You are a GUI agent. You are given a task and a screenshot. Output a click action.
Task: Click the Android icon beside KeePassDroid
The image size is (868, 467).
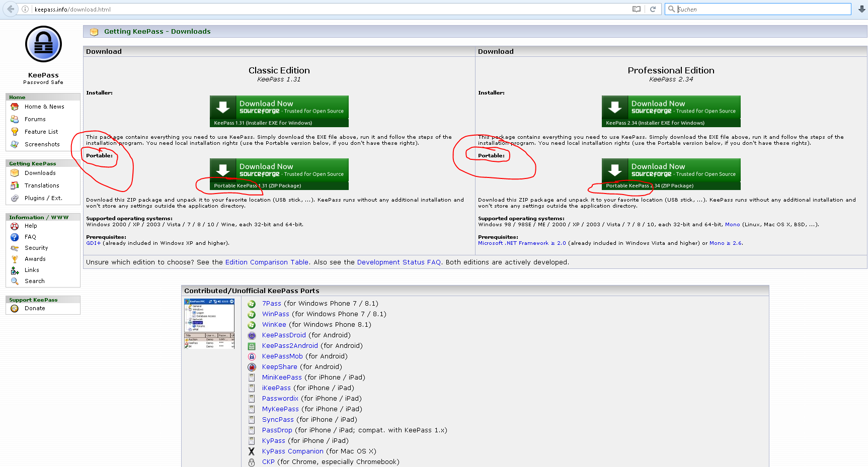tap(252, 335)
